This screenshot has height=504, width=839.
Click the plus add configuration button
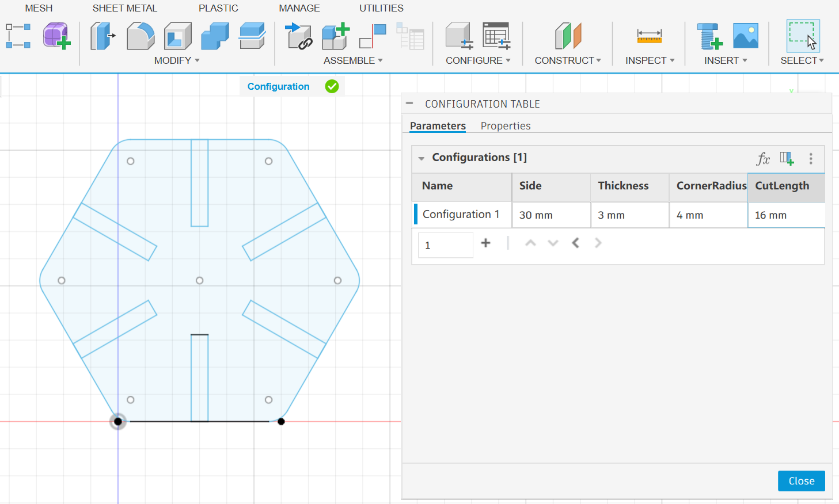[485, 243]
